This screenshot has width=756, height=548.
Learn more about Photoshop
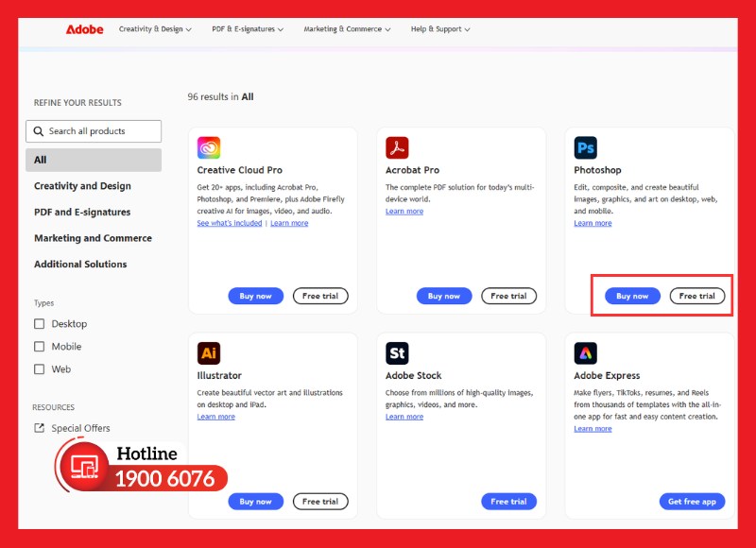click(x=593, y=223)
